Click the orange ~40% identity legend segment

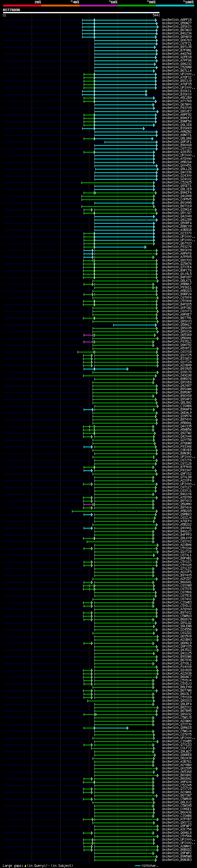coord(60,6)
